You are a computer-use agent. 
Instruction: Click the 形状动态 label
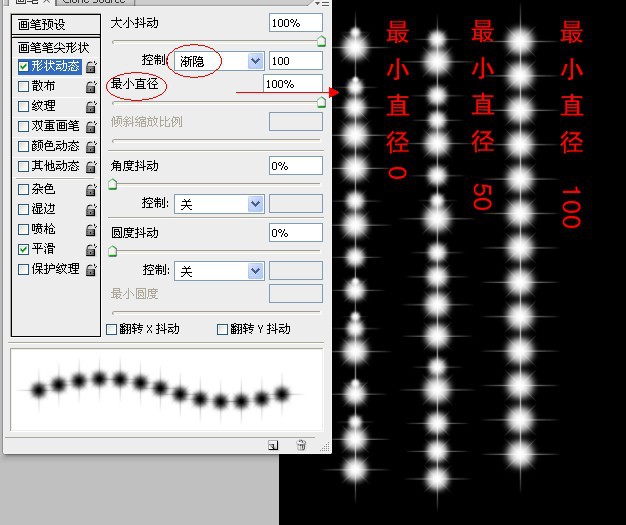[x=55, y=66]
